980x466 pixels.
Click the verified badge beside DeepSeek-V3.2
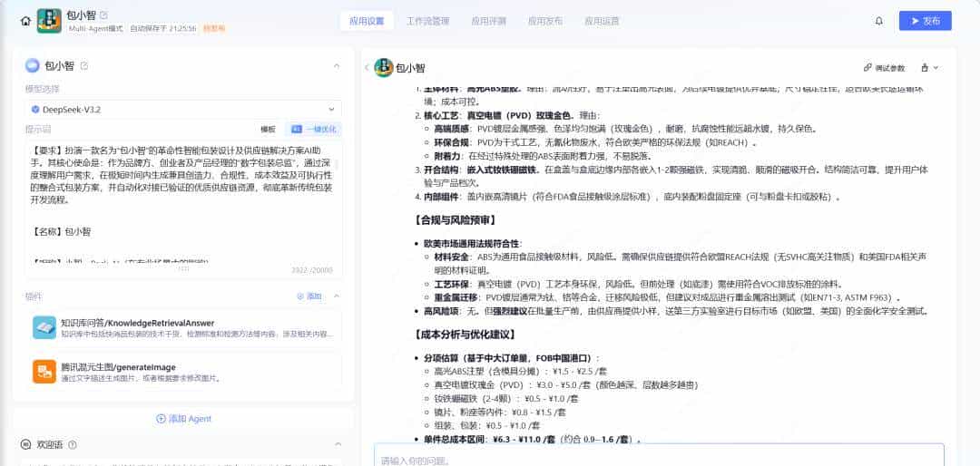pos(35,110)
